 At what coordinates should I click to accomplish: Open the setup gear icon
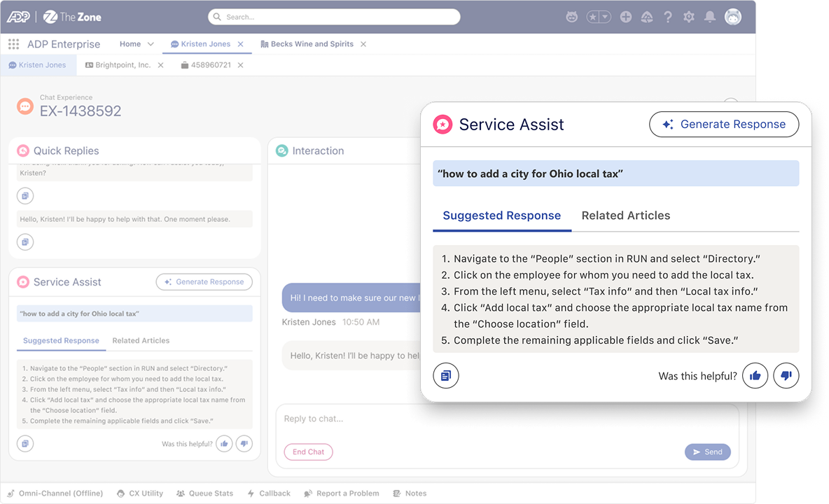point(689,17)
